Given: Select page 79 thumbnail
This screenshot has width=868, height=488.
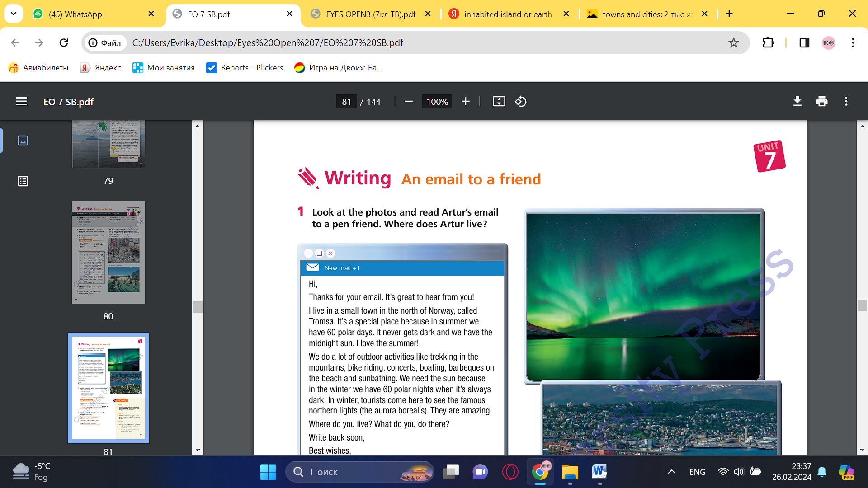Looking at the screenshot, I should tap(108, 144).
